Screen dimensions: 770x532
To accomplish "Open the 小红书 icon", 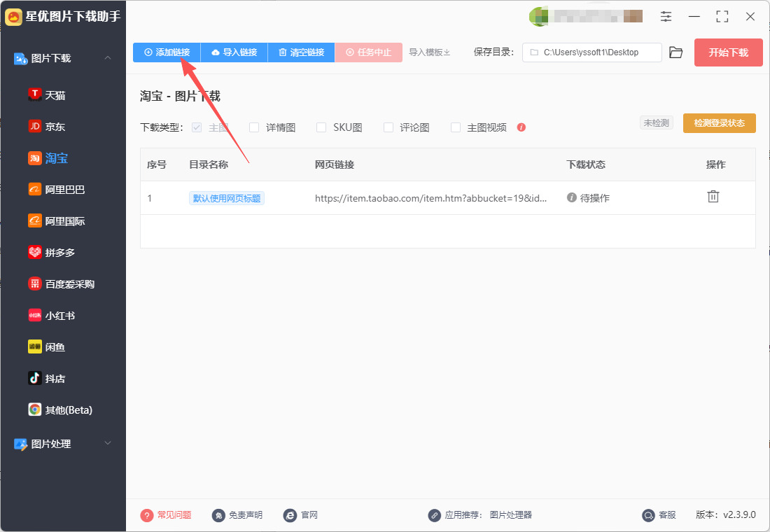I will coord(35,315).
